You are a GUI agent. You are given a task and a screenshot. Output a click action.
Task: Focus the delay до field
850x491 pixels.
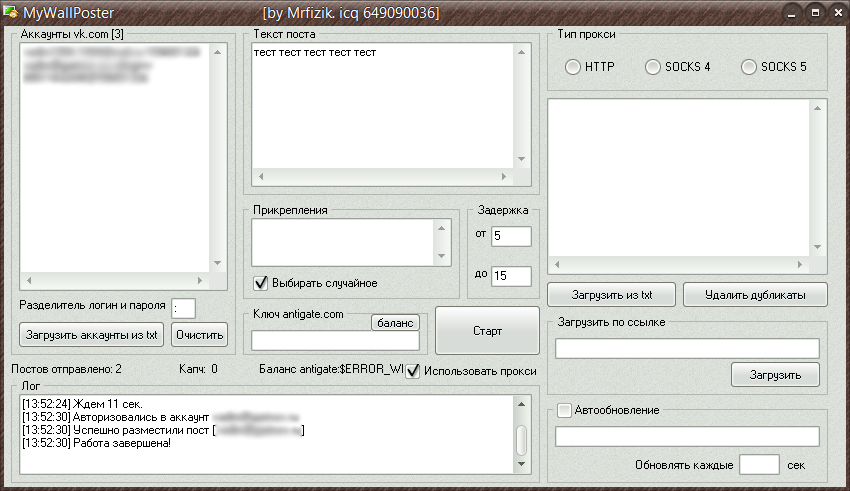[x=511, y=276]
